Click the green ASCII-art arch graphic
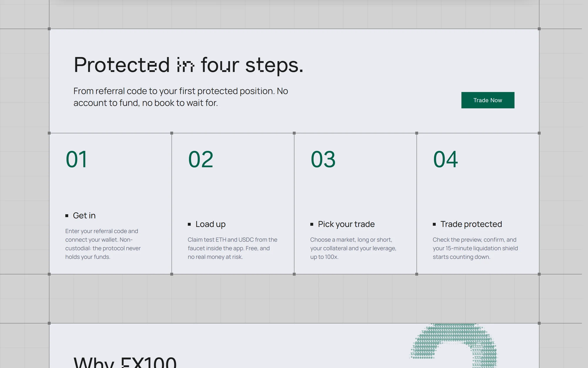Image resolution: width=588 pixels, height=368 pixels. click(453, 346)
